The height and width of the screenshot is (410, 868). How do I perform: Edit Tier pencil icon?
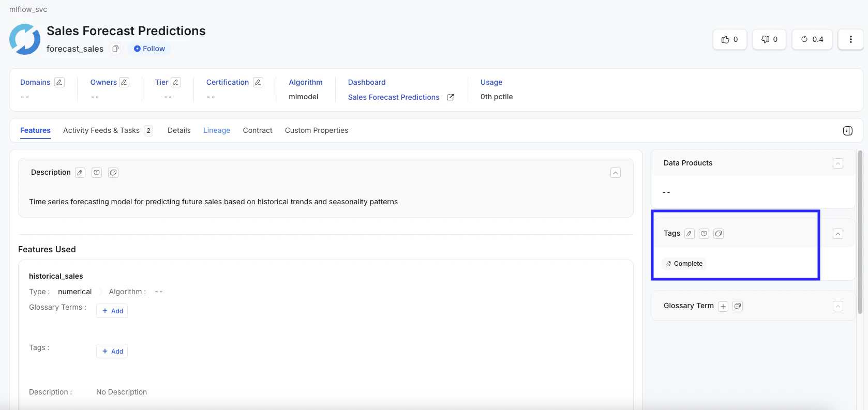click(176, 82)
